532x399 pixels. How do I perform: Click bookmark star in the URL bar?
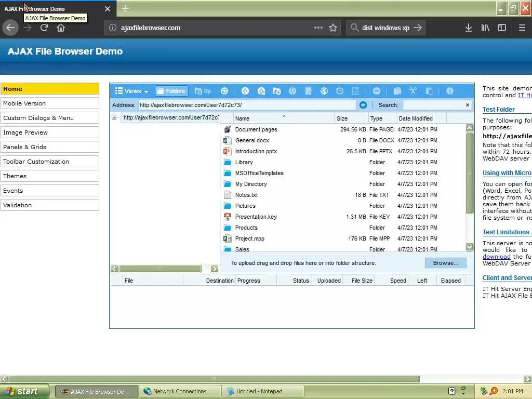coord(333,28)
